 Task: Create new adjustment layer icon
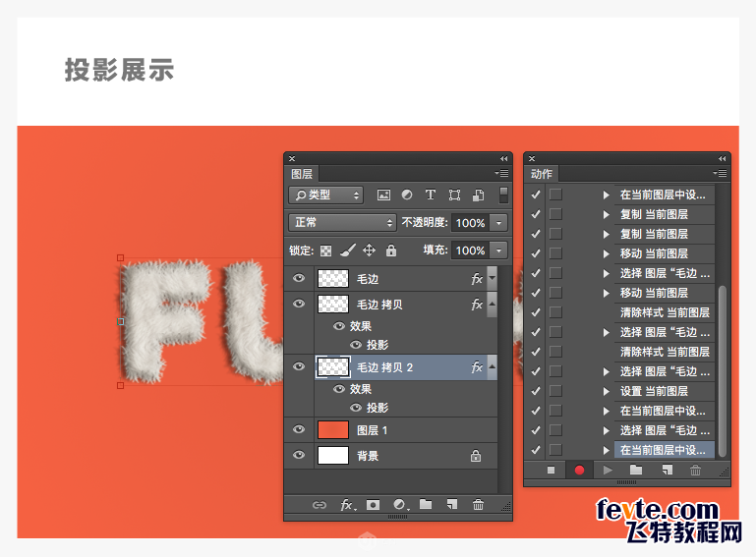click(399, 505)
